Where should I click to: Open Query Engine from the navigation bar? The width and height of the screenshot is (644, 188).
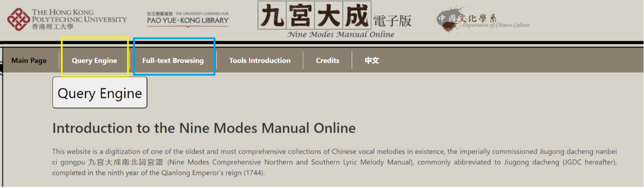[x=95, y=61]
